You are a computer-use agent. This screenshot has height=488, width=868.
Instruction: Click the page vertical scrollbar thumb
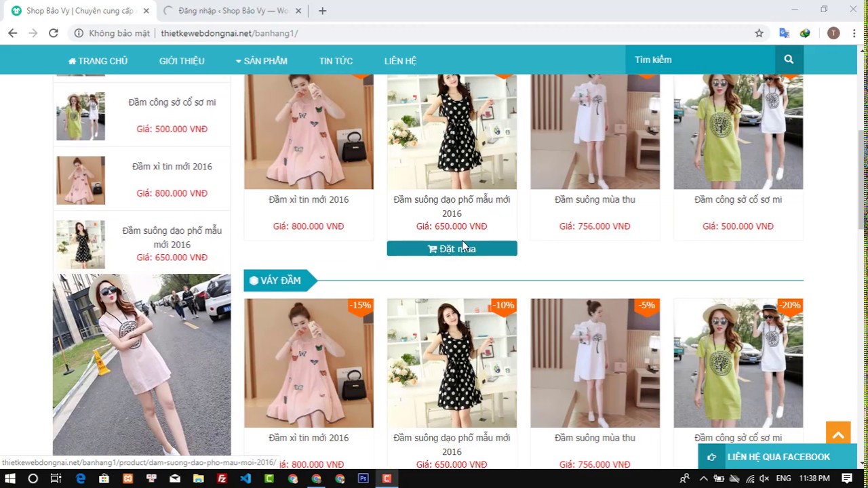click(862, 180)
